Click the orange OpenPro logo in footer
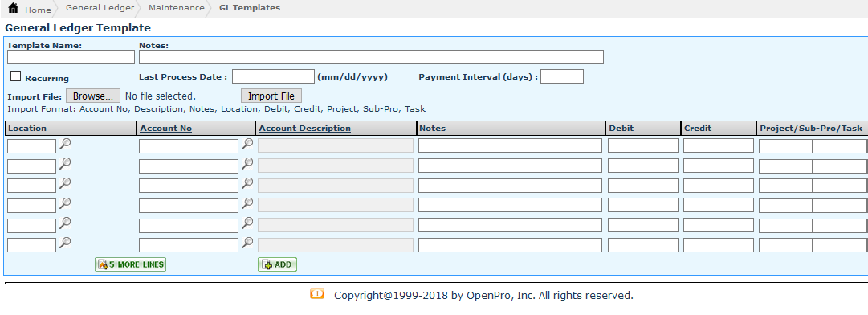 pyautogui.click(x=316, y=294)
